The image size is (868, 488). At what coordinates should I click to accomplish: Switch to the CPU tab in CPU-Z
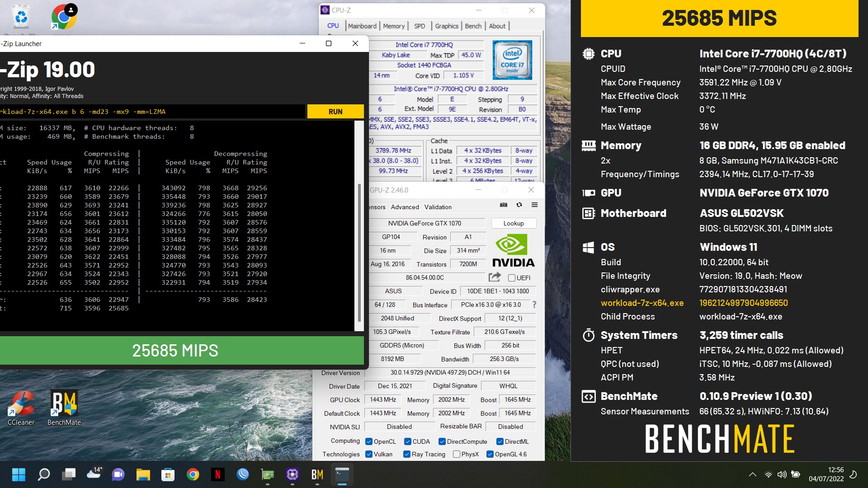coord(333,26)
